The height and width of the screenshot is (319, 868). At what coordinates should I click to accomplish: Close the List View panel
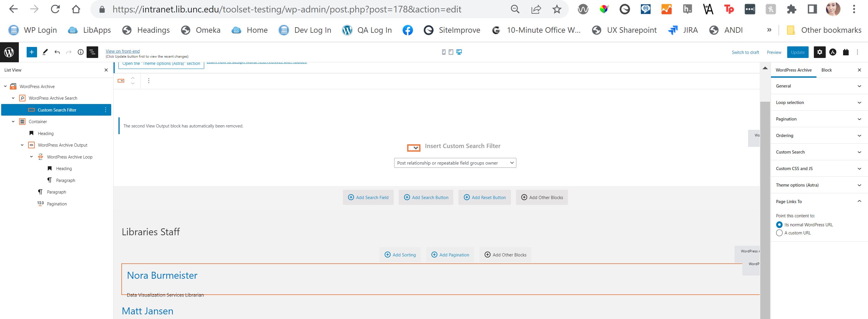coord(106,70)
